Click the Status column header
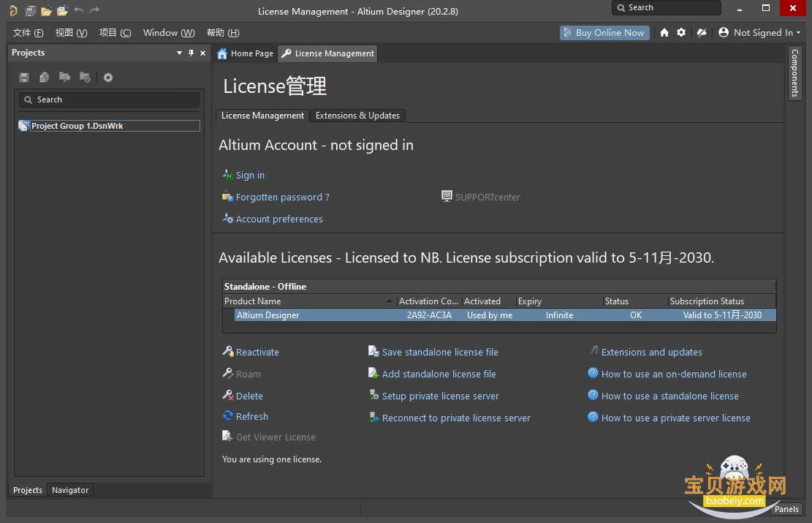This screenshot has width=812, height=523. point(635,301)
